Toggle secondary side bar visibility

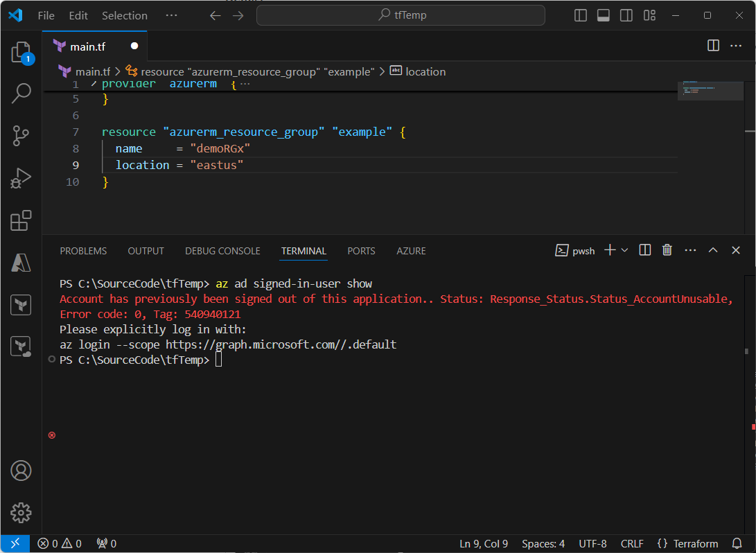point(626,15)
